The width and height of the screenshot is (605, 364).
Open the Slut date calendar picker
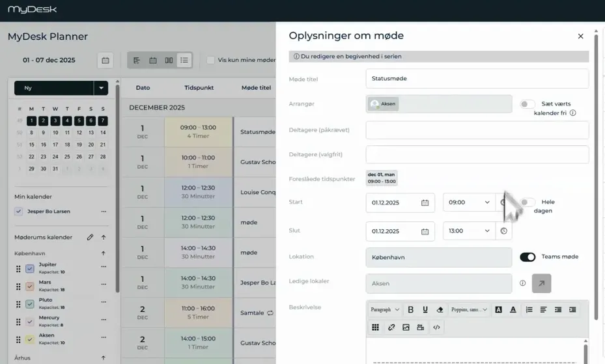(425, 231)
